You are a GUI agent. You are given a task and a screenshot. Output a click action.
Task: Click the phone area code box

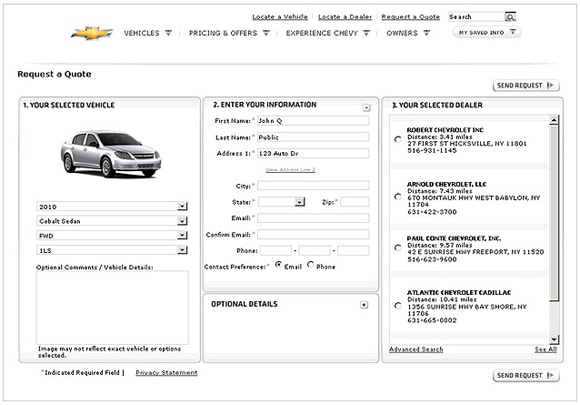click(276, 251)
